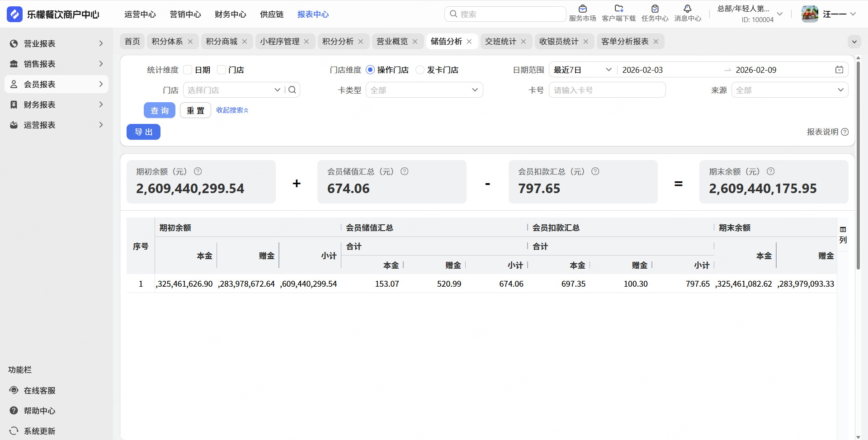Click the 卡号 input field
Image resolution: width=868 pixels, height=440 pixels.
pos(607,90)
